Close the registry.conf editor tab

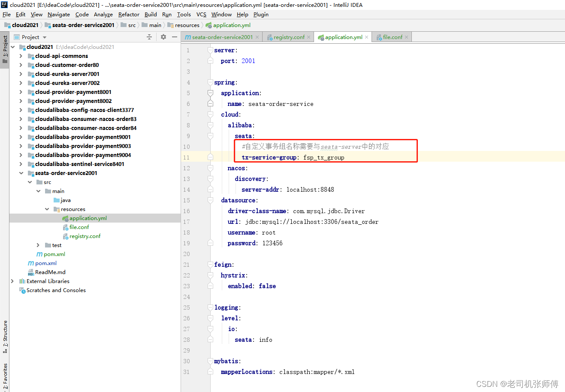pyautogui.click(x=309, y=37)
